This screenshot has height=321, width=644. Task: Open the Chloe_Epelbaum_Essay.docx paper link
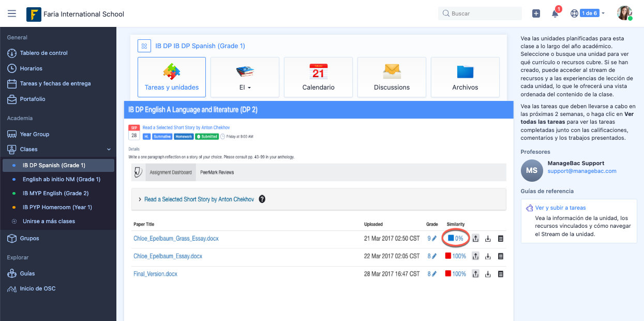(x=168, y=256)
